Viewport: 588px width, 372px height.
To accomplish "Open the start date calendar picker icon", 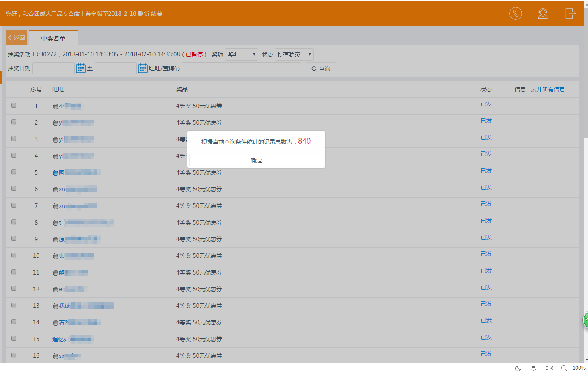I will tap(81, 68).
